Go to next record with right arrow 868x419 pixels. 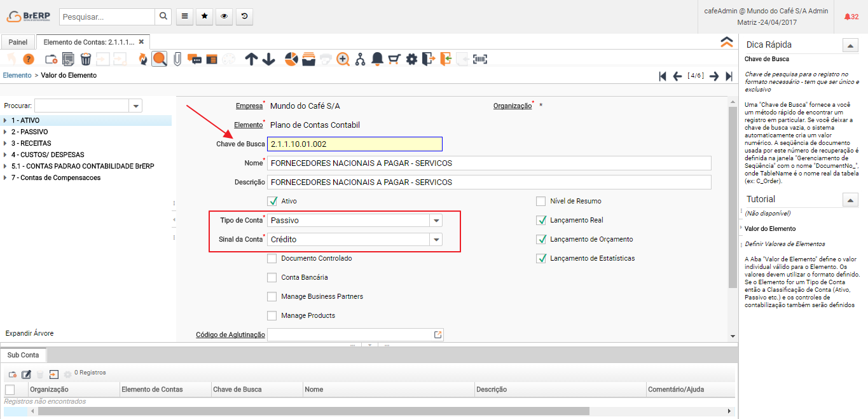coord(714,76)
